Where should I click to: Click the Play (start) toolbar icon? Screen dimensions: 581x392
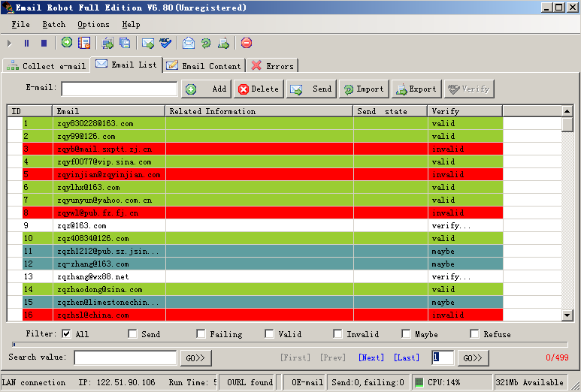tap(10, 44)
